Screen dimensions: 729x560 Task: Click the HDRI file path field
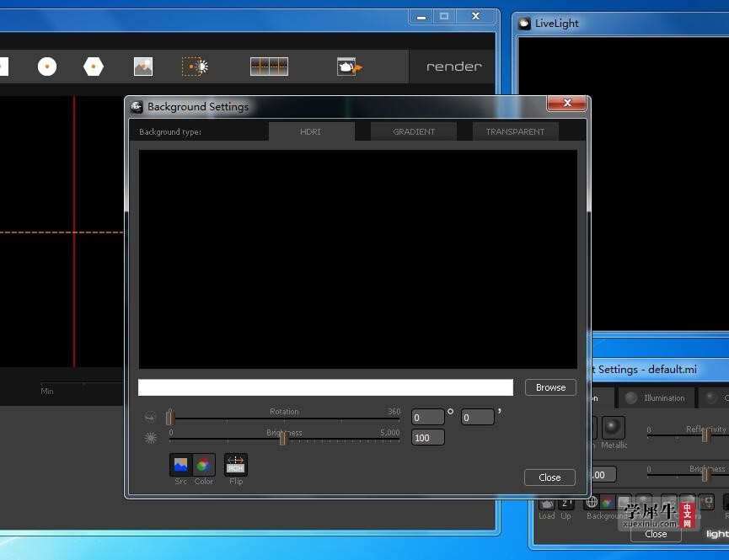(325, 387)
